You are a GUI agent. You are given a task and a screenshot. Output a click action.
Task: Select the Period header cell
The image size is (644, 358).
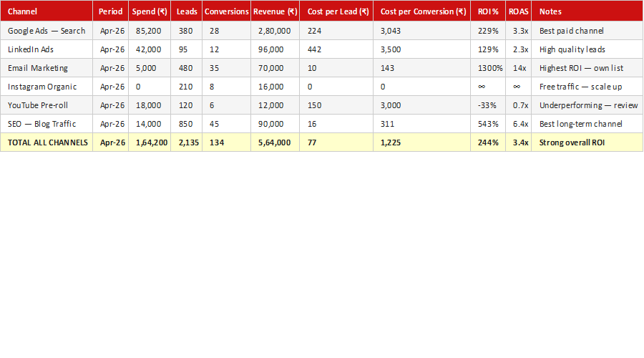point(110,11)
